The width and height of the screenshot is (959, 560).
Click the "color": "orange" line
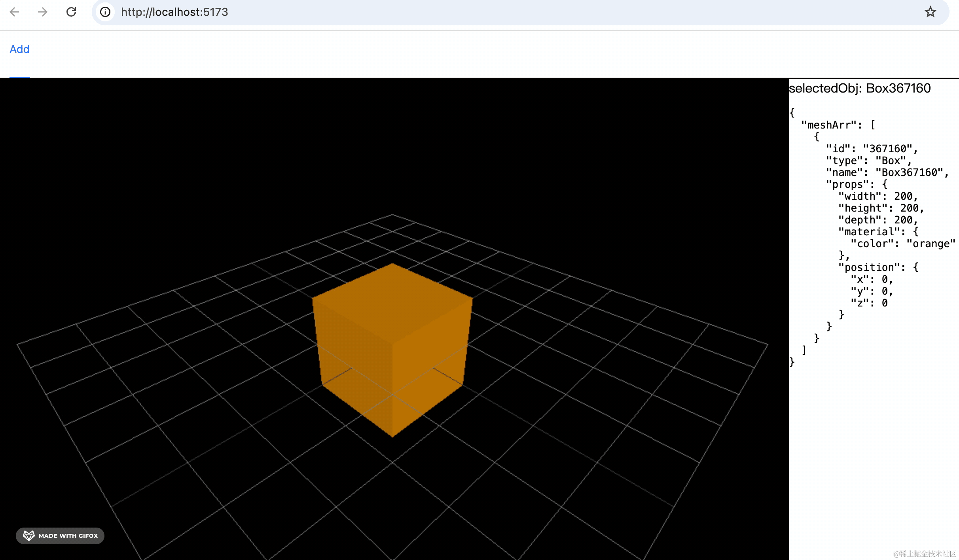pyautogui.click(x=903, y=244)
